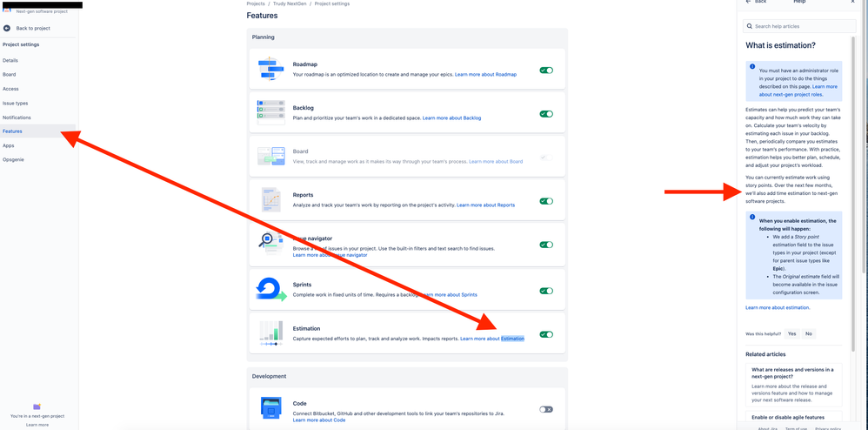Focus the Search help articles field
868x430 pixels.
[799, 26]
